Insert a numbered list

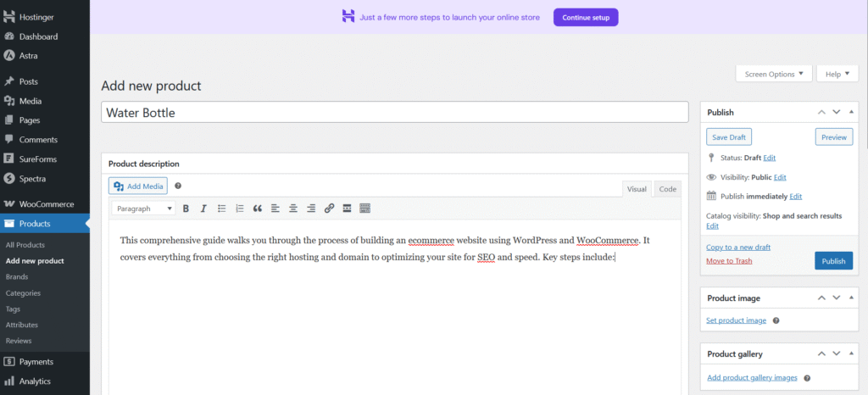coord(239,209)
